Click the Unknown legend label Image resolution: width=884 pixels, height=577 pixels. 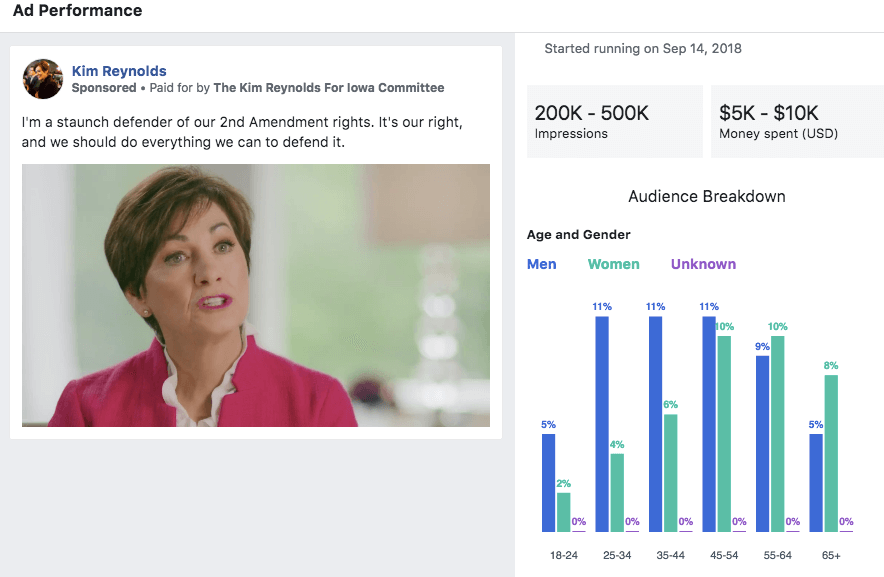(703, 265)
